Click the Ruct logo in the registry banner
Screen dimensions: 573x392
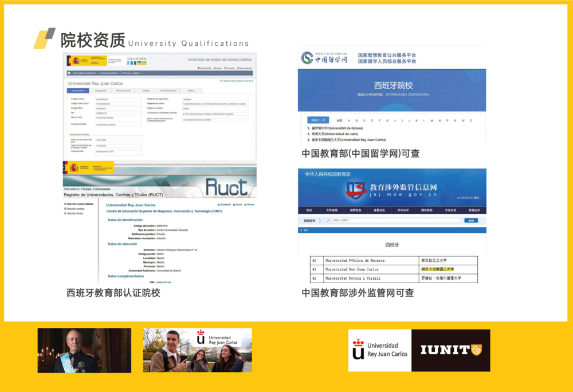pyautogui.click(x=226, y=187)
